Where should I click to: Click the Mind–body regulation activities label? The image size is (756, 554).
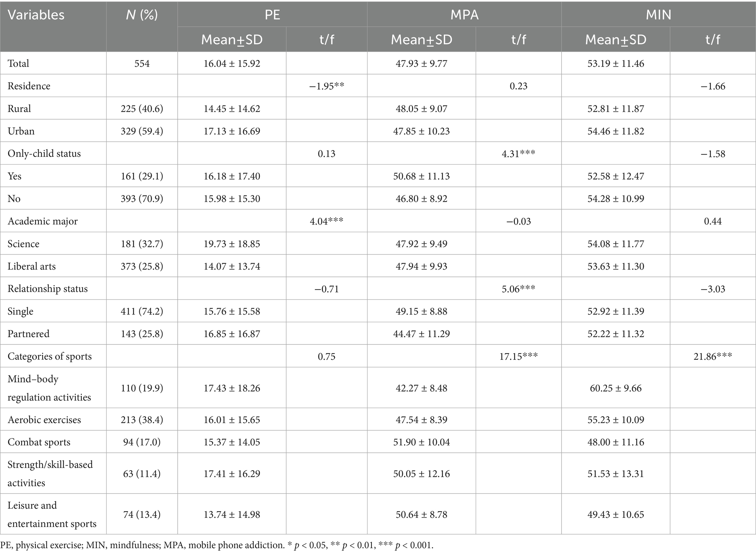[49, 388]
